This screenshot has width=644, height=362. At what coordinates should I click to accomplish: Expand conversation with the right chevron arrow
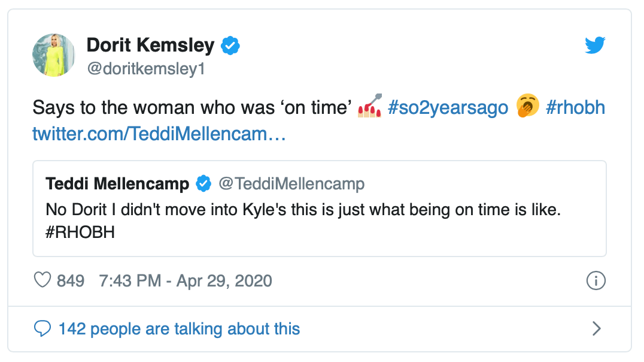coord(596,328)
